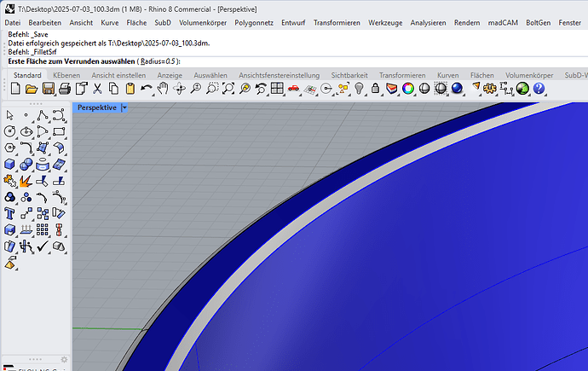Open the Werkzeuge menu
The height and width of the screenshot is (371, 588).
coord(385,23)
